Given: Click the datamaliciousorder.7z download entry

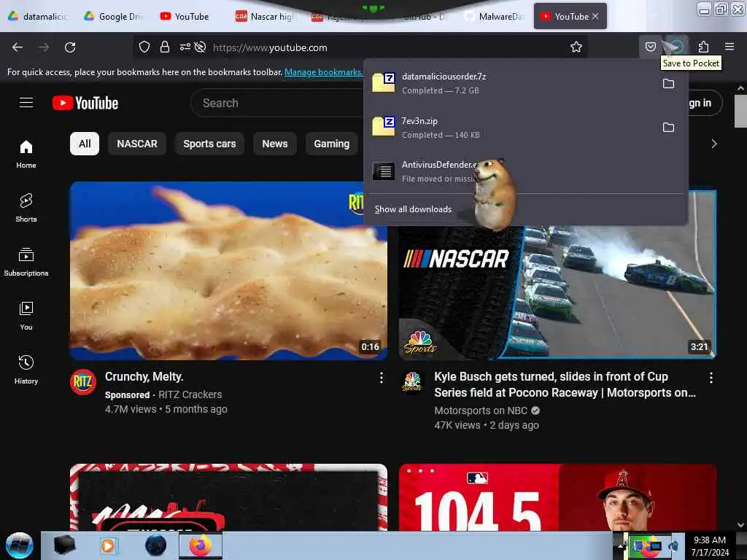Looking at the screenshot, I should coord(512,83).
